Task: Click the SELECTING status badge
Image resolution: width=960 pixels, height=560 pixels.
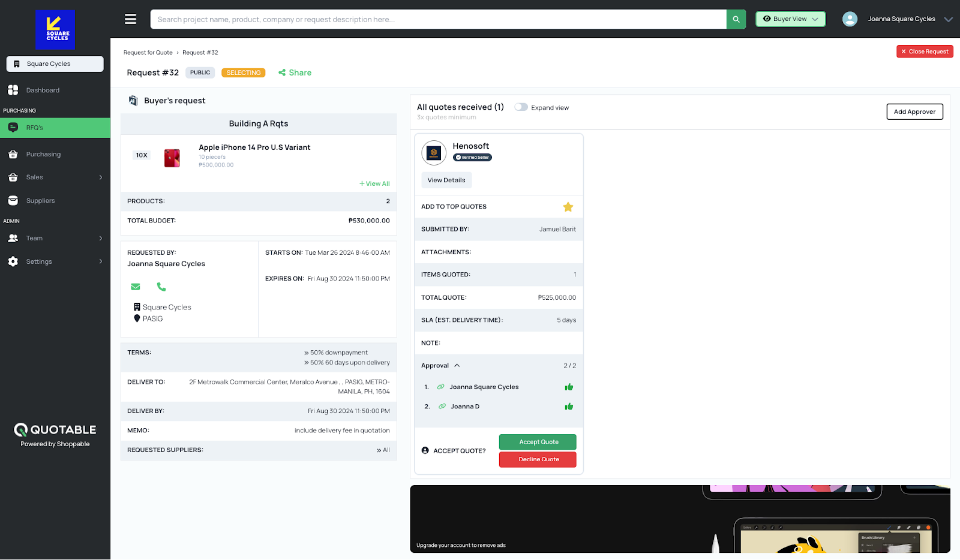Action: pos(244,73)
